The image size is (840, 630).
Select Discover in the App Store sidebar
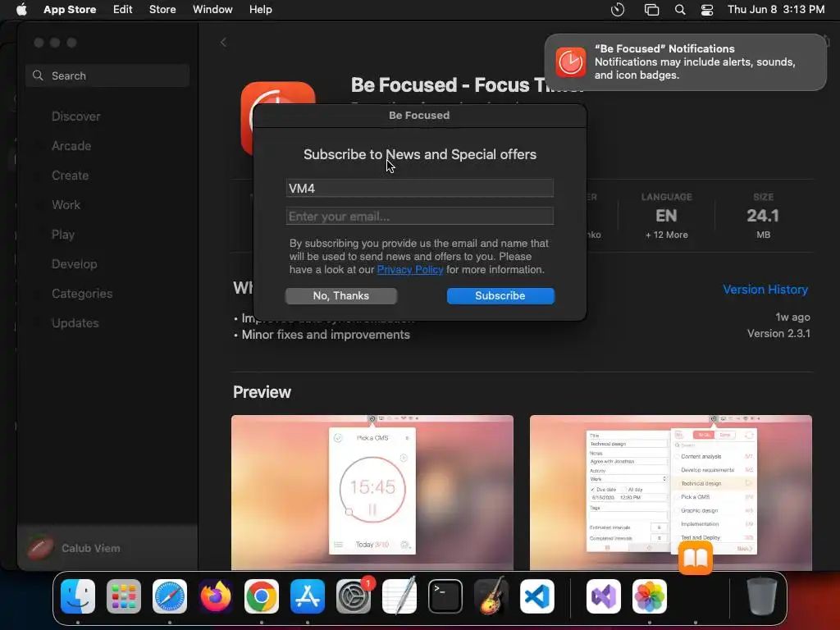(x=75, y=116)
